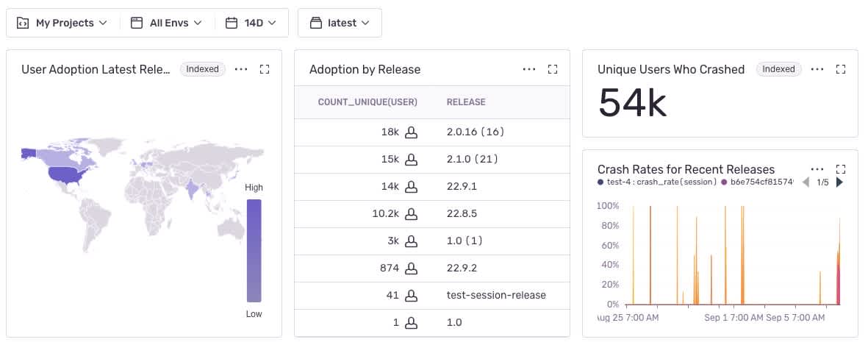
Task: Go to previous chart legend page
Action: [806, 182]
